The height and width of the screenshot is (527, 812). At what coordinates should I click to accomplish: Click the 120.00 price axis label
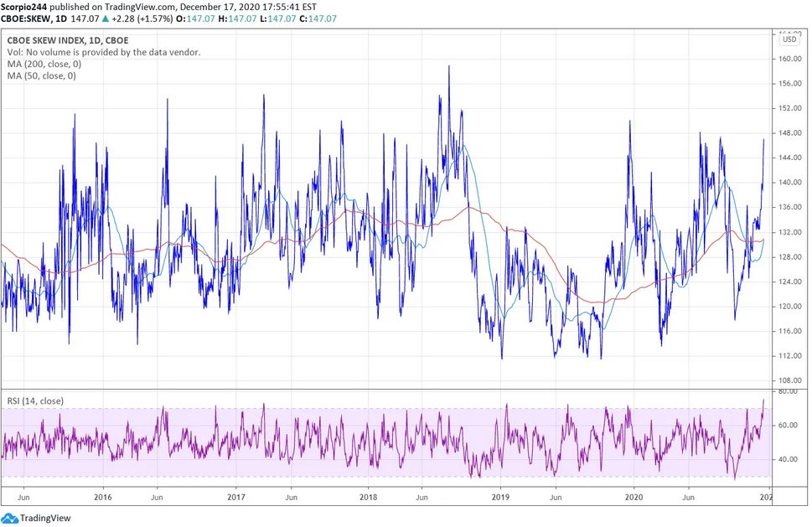pyautogui.click(x=790, y=307)
